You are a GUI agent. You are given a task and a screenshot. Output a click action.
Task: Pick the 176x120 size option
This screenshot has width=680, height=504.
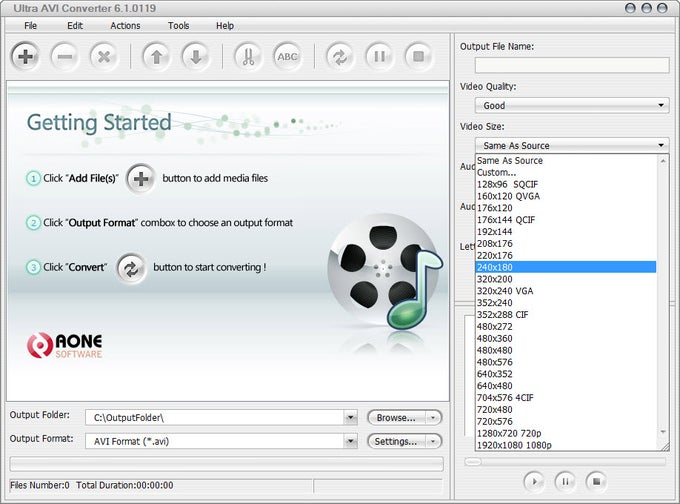click(566, 208)
